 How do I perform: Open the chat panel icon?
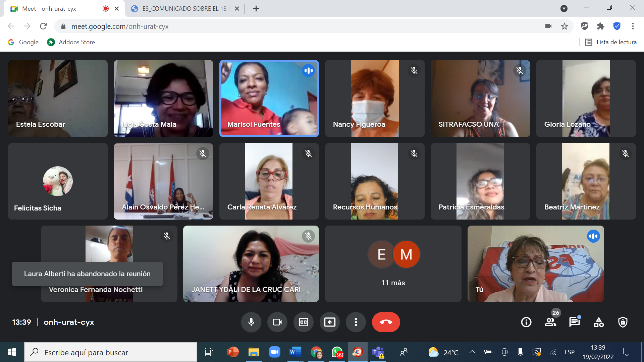[x=575, y=322]
